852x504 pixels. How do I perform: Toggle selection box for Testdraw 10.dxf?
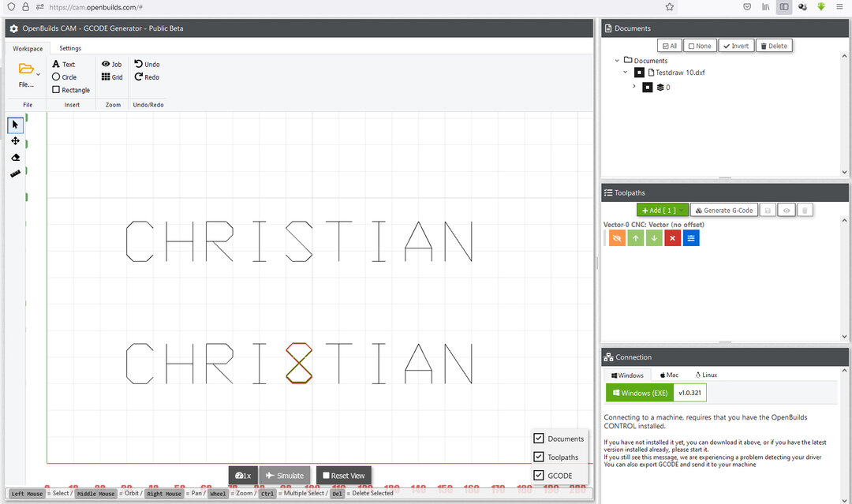click(640, 73)
